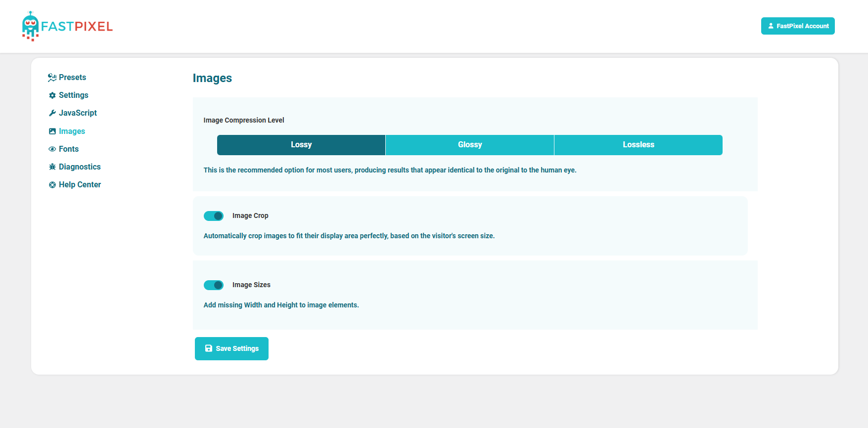This screenshot has height=428, width=868.
Task: Open the Fonts section
Action: (69, 149)
